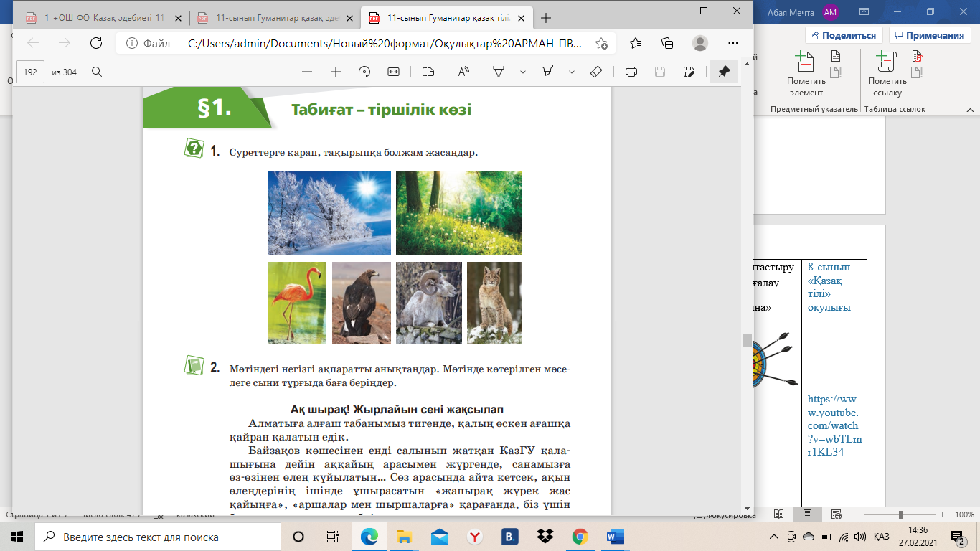
Task: Switch the ҚАЗ keyboard language
Action: (882, 537)
